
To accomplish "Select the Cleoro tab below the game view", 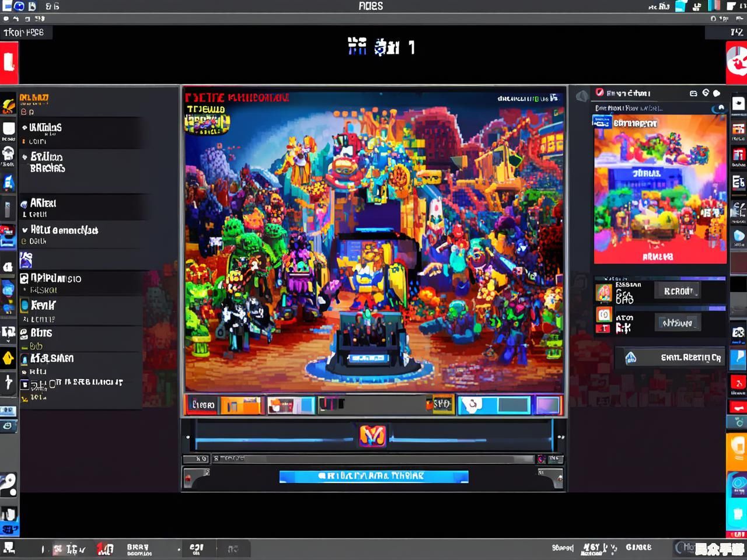I will (x=203, y=405).
